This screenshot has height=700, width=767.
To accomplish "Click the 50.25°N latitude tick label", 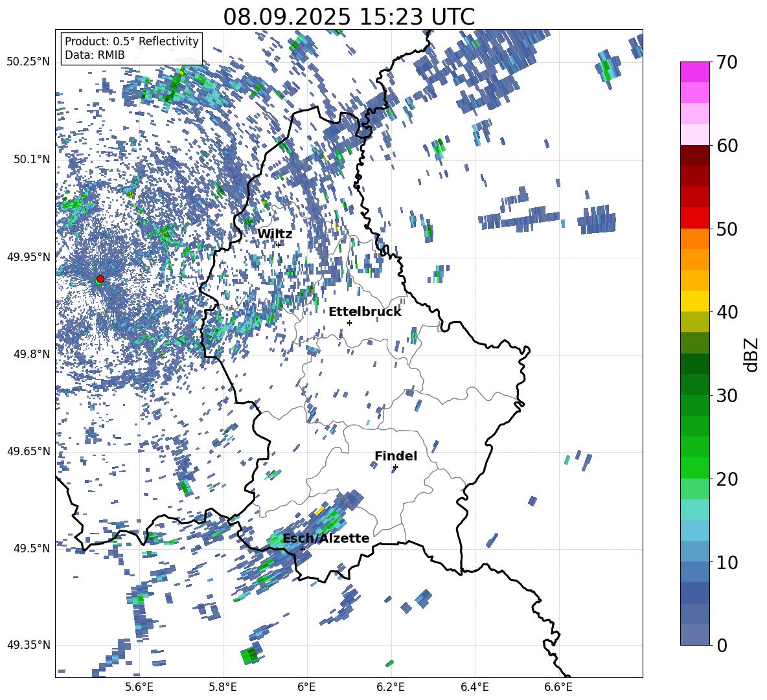I will (x=29, y=62).
